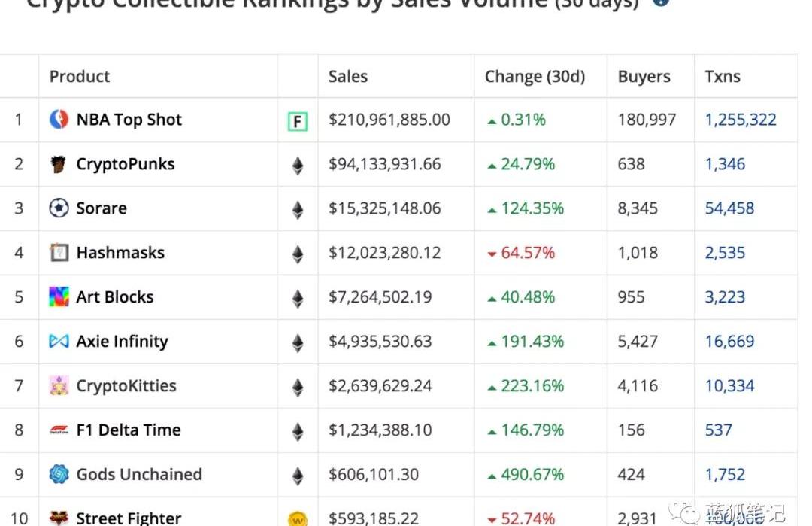Screen dimensions: 812x526
Task: Open the CryptoPunks product page
Action: pyautogui.click(x=126, y=164)
